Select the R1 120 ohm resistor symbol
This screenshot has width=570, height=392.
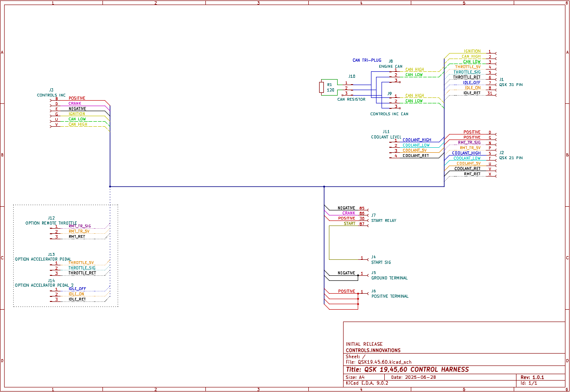click(x=322, y=87)
